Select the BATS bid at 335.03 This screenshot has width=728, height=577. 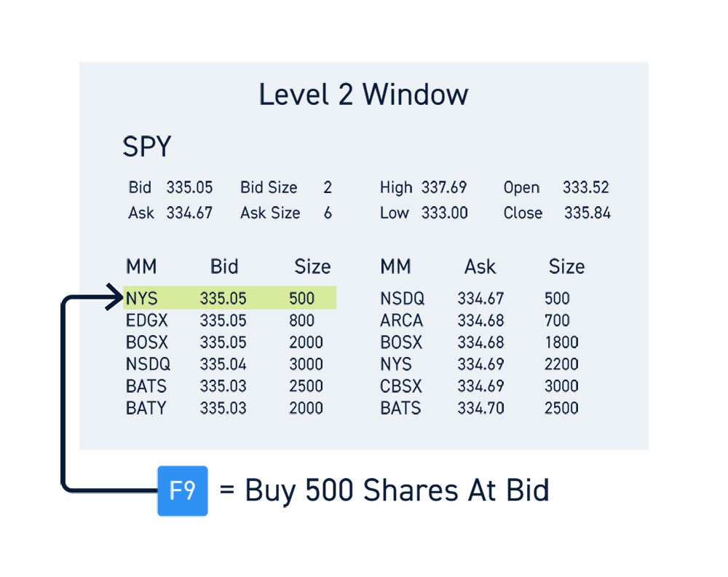(x=225, y=386)
